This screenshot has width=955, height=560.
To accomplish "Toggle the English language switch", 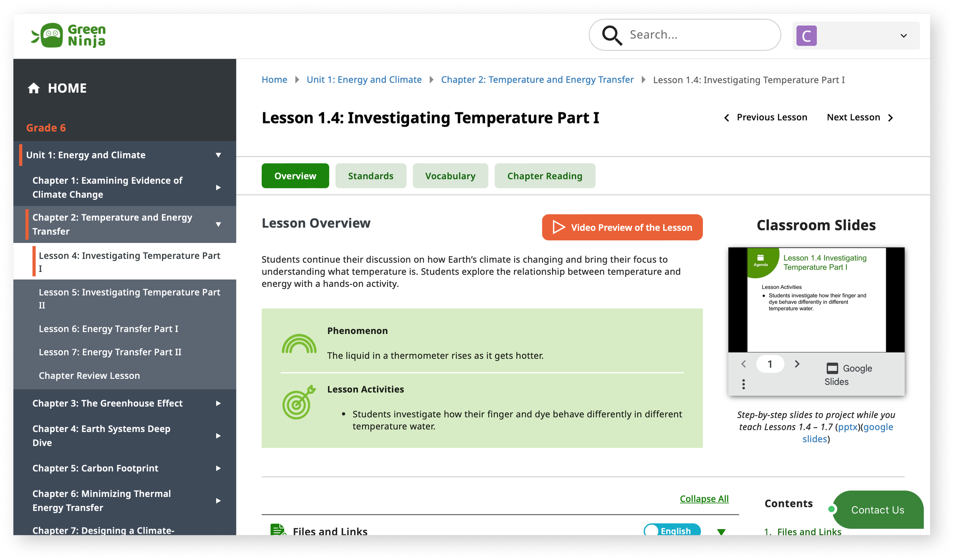I will (672, 530).
